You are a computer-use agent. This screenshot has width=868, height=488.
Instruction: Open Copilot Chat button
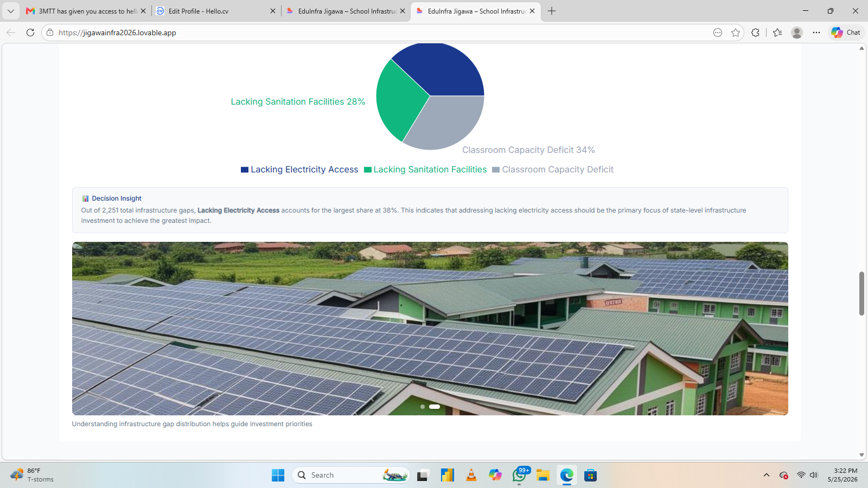846,33
